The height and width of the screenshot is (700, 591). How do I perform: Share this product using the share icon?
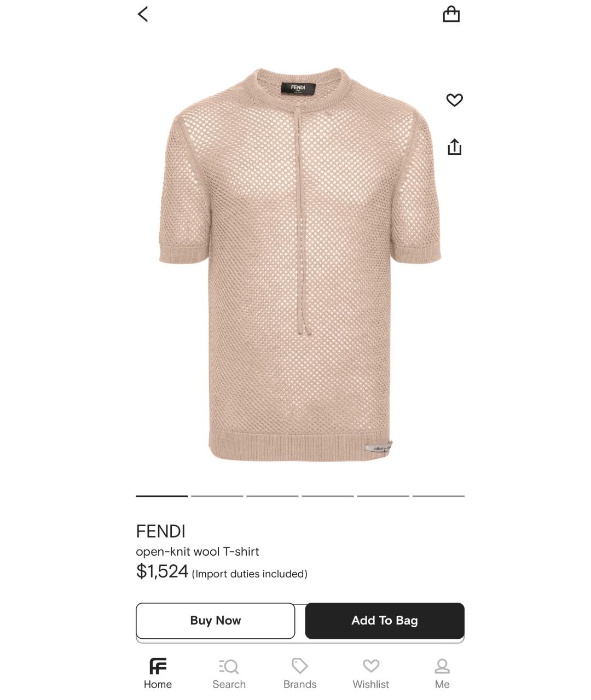tap(455, 147)
